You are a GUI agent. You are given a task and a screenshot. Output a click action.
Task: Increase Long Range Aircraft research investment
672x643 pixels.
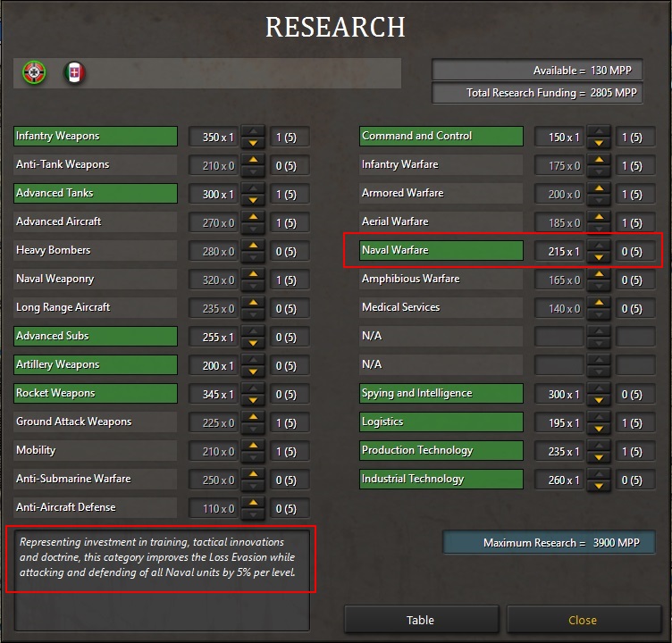click(x=253, y=303)
